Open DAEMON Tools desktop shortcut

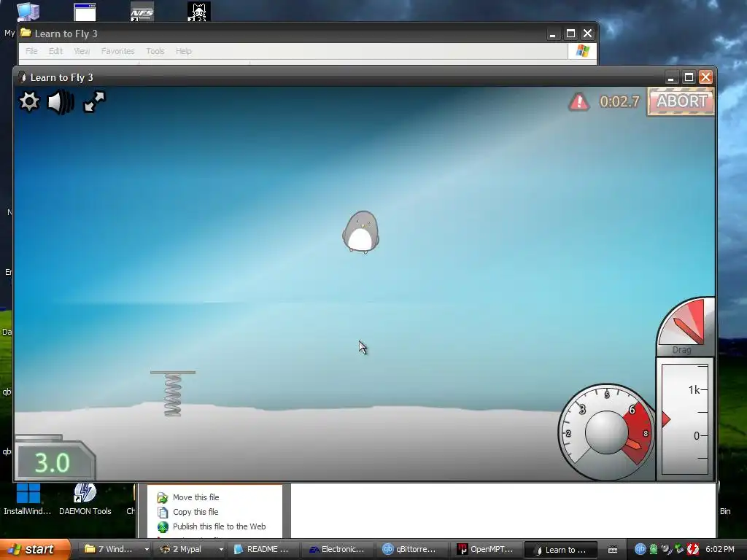coord(85,499)
